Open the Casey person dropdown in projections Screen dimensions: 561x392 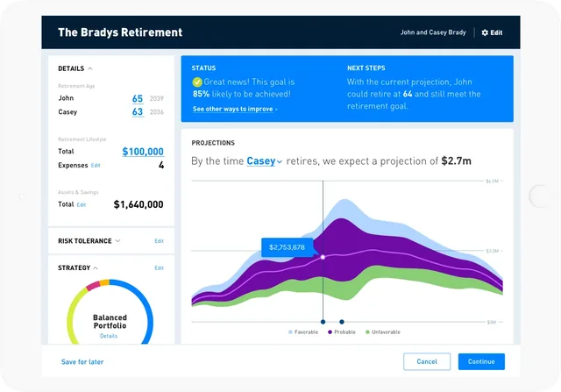click(264, 161)
